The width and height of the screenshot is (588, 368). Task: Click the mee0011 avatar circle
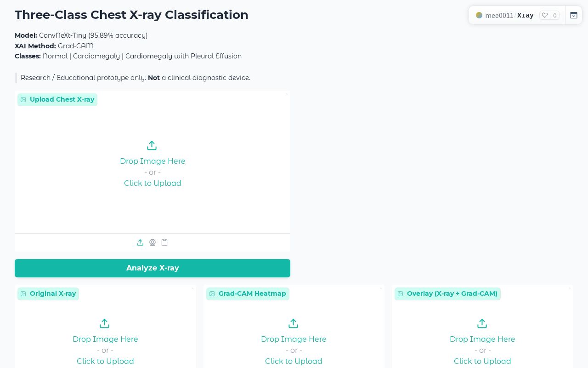tap(479, 15)
